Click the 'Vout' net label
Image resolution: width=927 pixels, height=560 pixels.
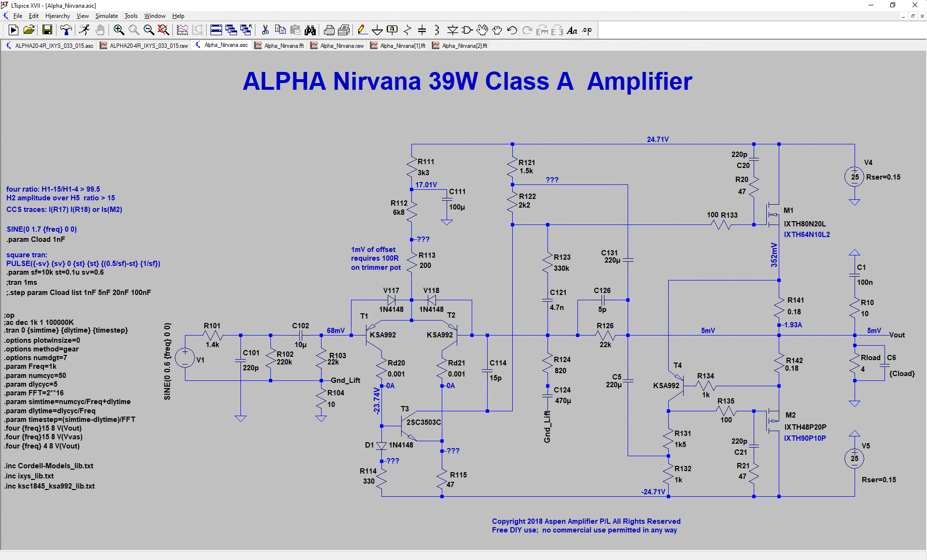[x=897, y=335]
